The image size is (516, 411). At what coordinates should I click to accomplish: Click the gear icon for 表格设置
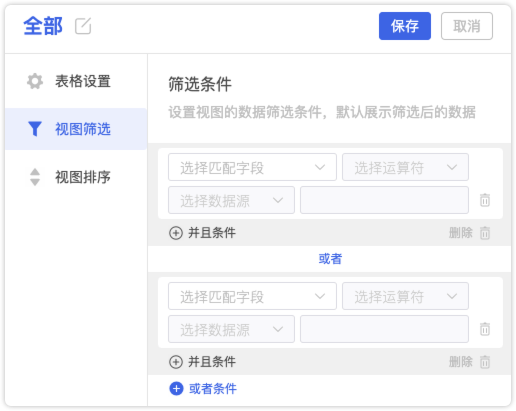35,81
